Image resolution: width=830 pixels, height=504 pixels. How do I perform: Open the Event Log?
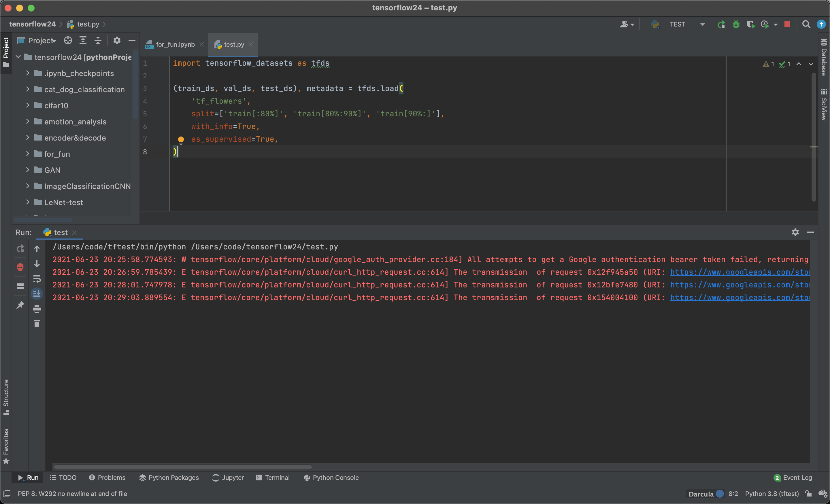coord(793,478)
